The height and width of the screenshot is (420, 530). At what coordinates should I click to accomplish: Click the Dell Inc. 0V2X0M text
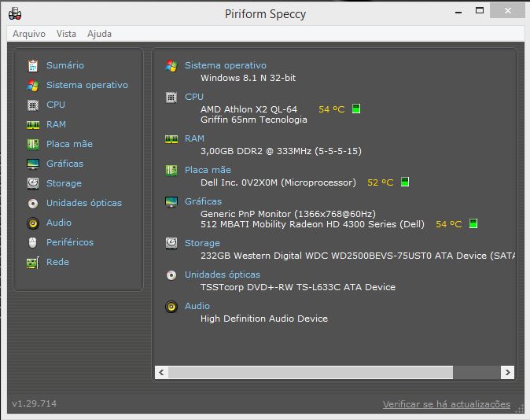tap(278, 182)
